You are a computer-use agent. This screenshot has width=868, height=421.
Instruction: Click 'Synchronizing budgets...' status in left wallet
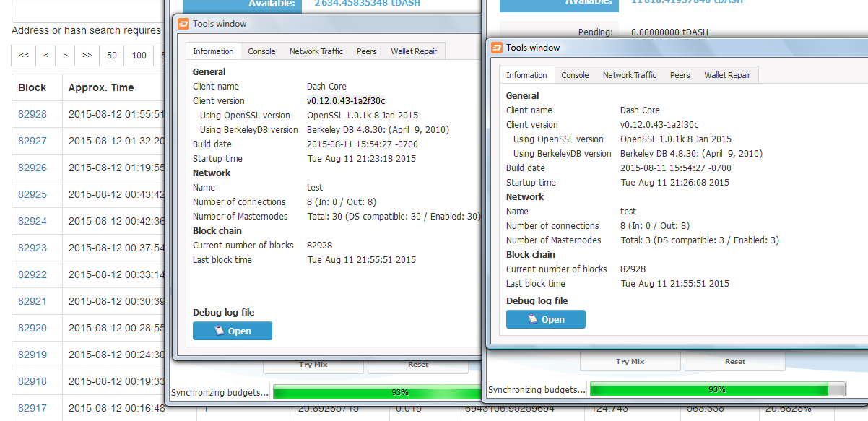[220, 393]
